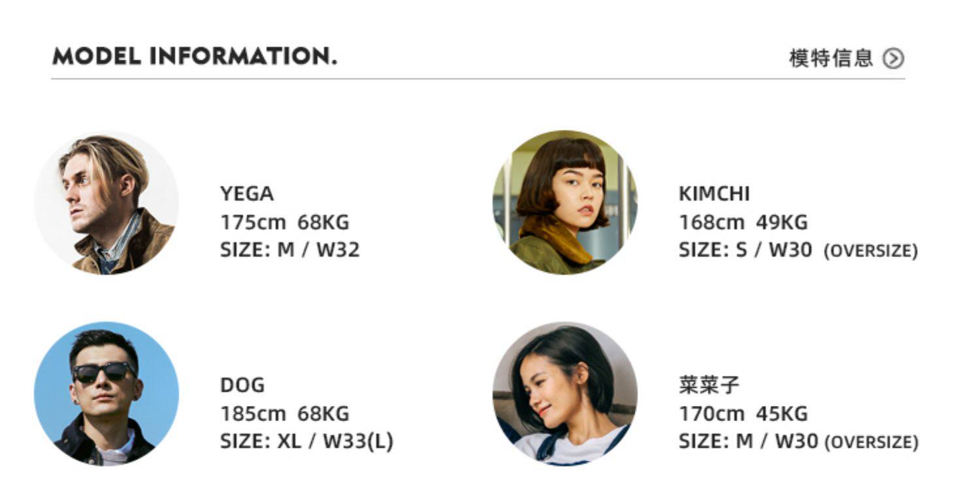
Task: Open YEGA's model profile photo
Action: point(106,202)
